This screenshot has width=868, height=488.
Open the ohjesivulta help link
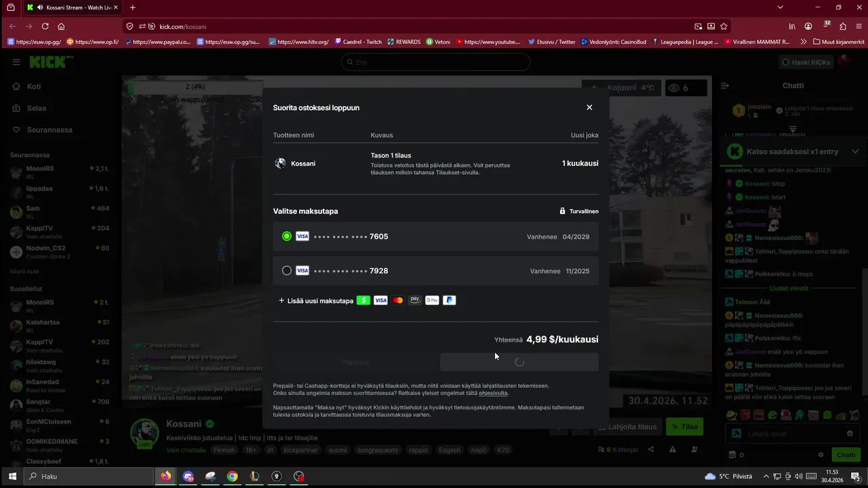tap(493, 393)
